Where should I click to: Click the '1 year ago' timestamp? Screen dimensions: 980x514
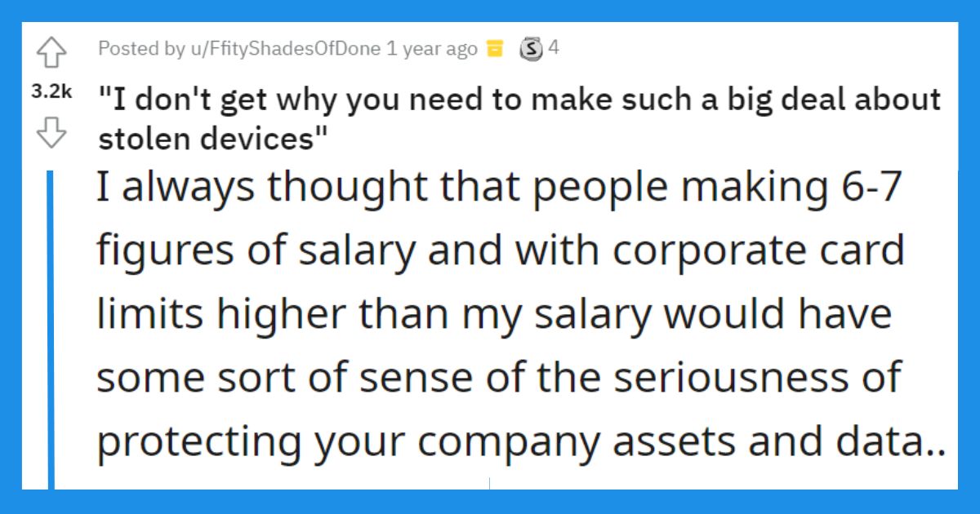pos(432,49)
